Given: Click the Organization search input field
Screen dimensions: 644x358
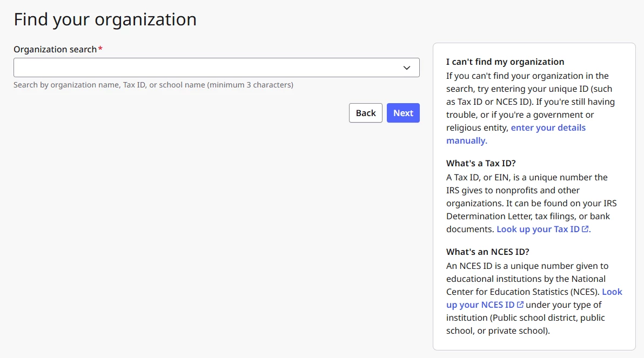Looking at the screenshot, I should click(205, 67).
